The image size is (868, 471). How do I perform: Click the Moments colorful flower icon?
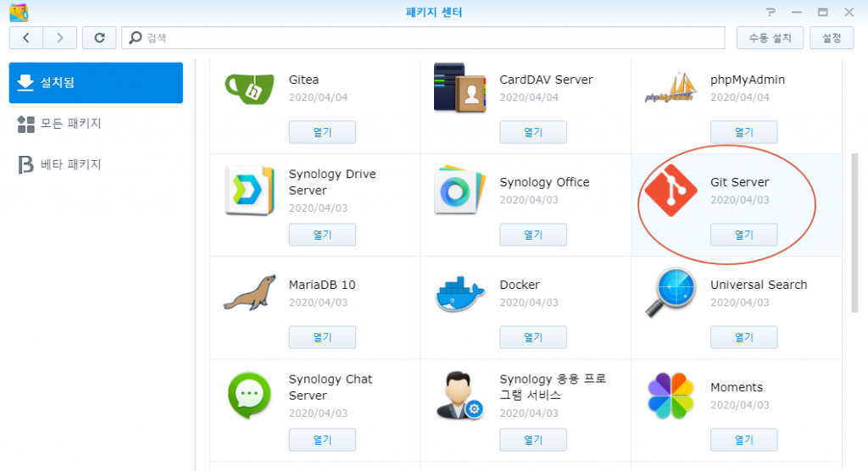[671, 395]
